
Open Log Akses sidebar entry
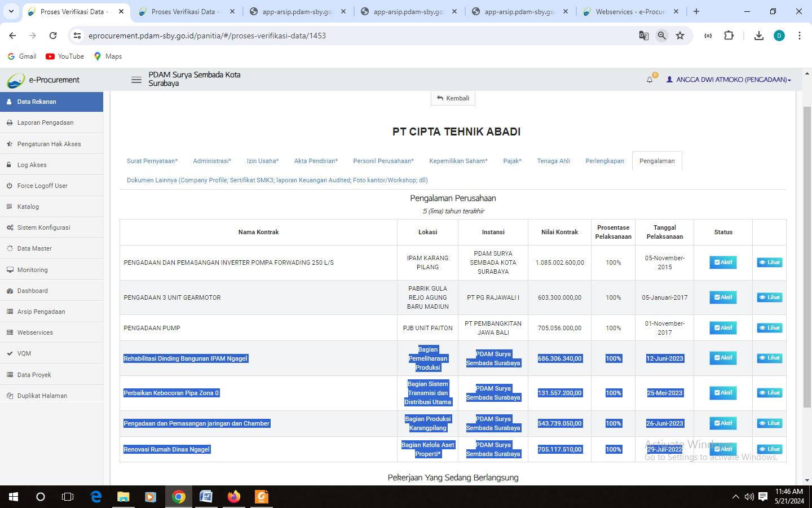(x=51, y=165)
